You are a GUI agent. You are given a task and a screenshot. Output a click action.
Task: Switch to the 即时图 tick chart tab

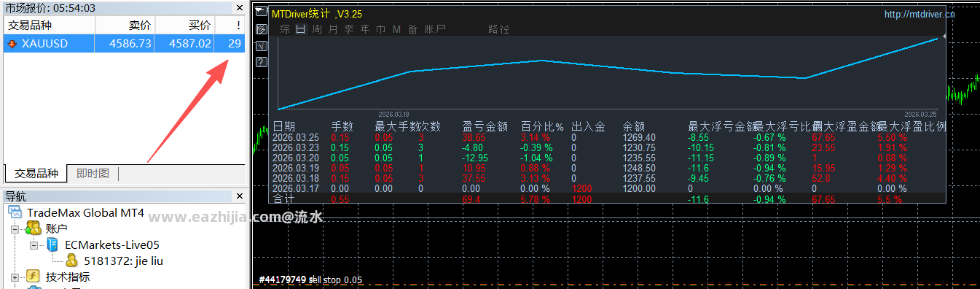[x=93, y=174]
